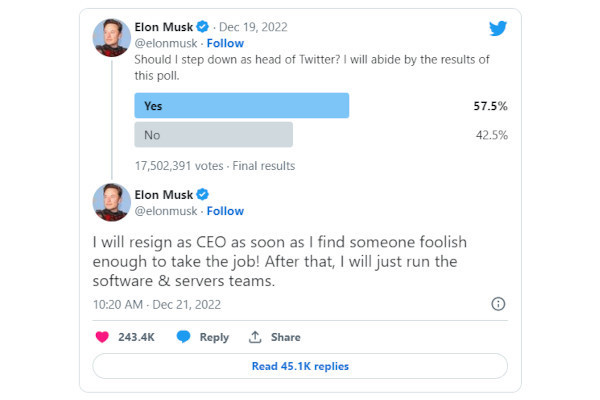Click the blue reply bubble icon
Viewport: 600px width, 400px height.
[183, 336]
